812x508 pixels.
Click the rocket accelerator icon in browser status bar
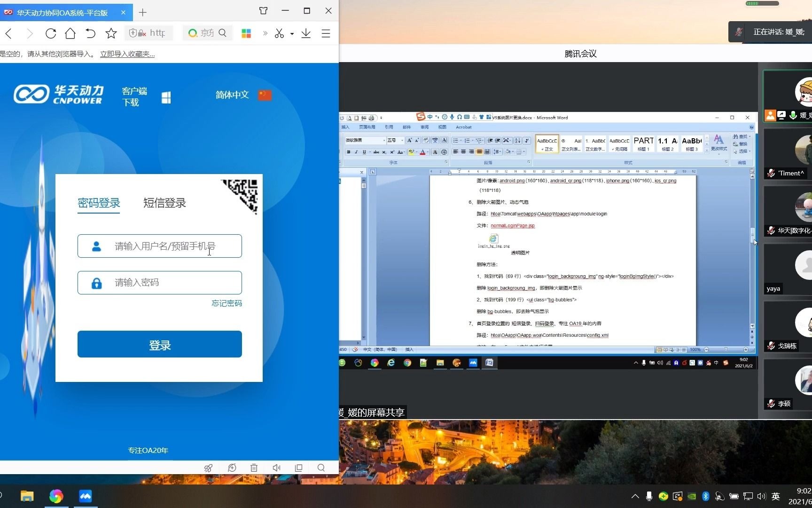tap(208, 468)
